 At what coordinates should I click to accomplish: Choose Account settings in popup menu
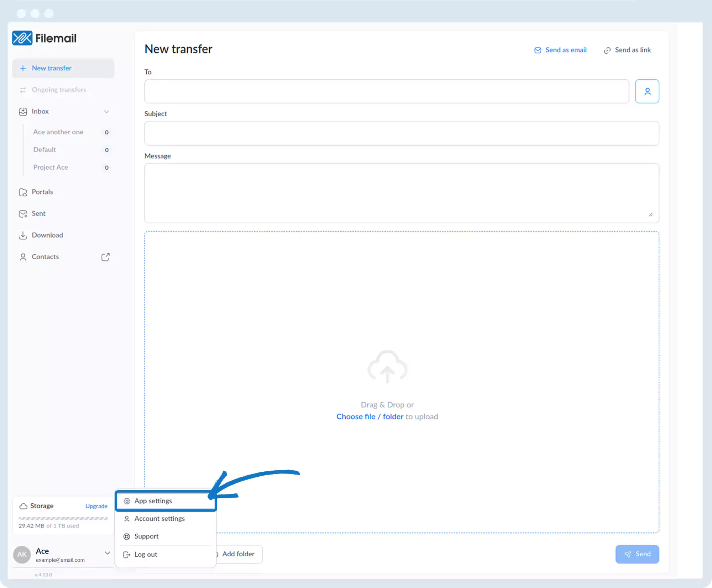pyautogui.click(x=159, y=519)
